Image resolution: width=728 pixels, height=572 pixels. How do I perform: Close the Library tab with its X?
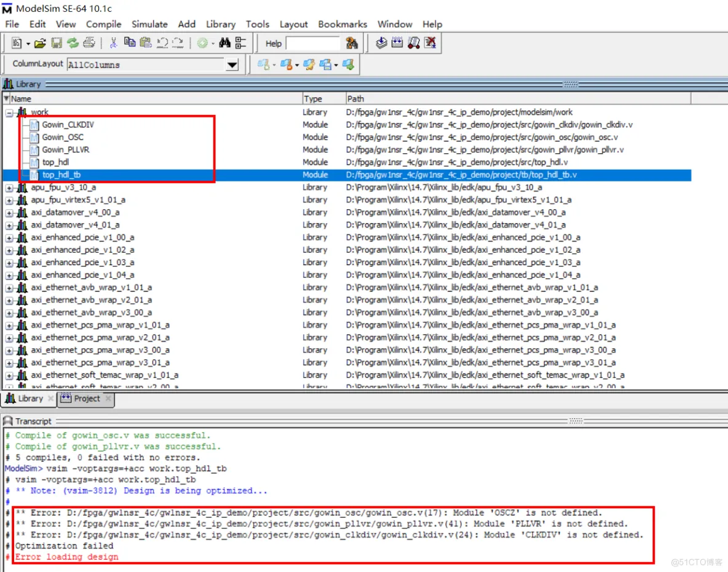[50, 399]
